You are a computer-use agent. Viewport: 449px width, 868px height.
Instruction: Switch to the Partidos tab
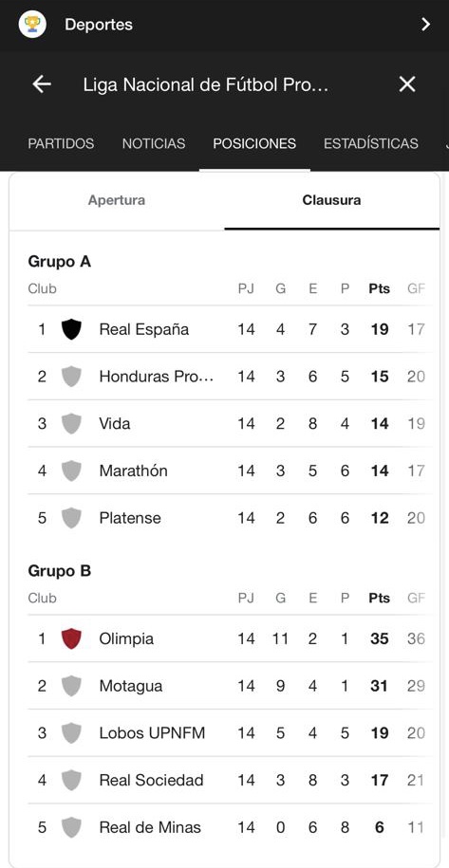[x=61, y=143]
